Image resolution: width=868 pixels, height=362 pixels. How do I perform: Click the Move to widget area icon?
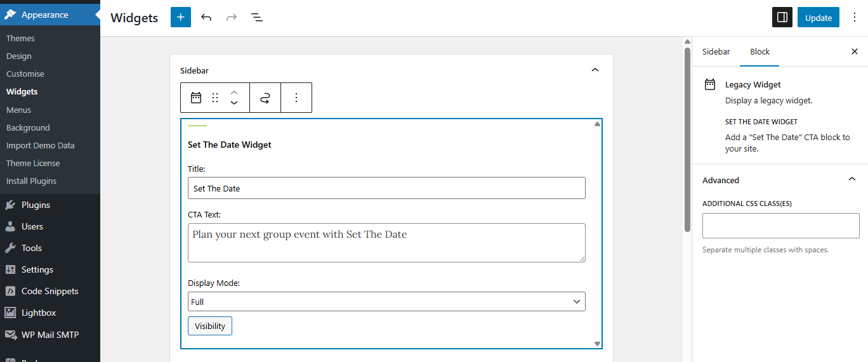click(265, 98)
